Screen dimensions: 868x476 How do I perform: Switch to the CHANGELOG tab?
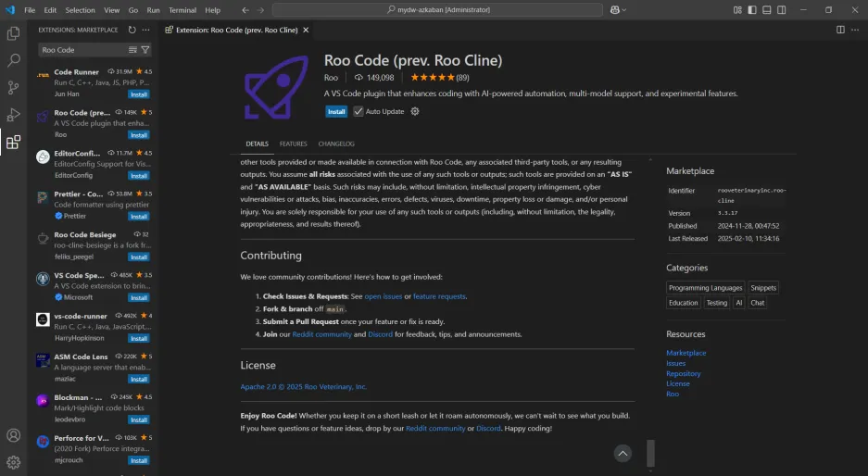pos(336,144)
